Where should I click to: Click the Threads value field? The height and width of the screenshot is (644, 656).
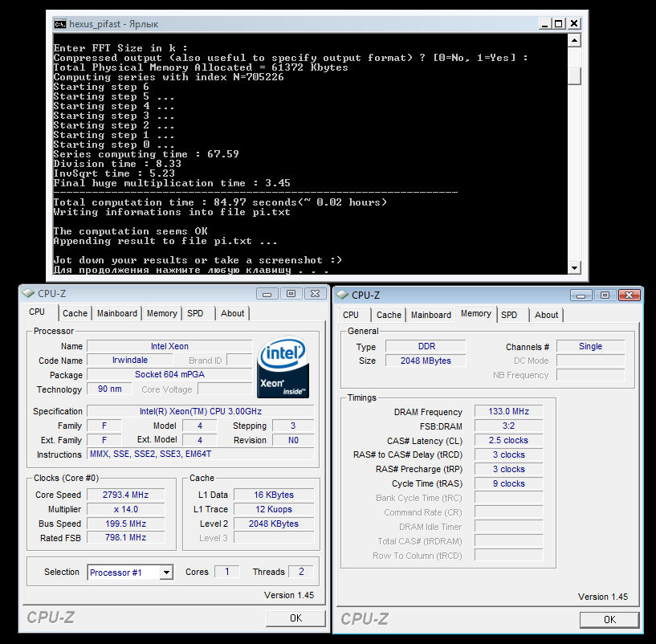(x=301, y=572)
